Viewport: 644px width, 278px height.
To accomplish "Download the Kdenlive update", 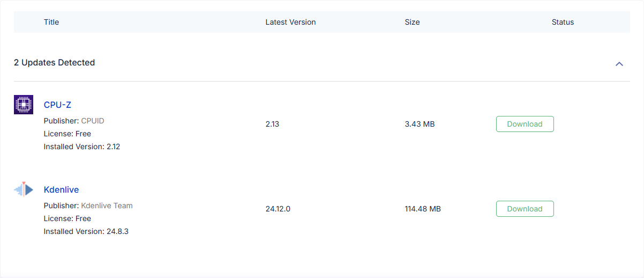I will pyautogui.click(x=525, y=209).
